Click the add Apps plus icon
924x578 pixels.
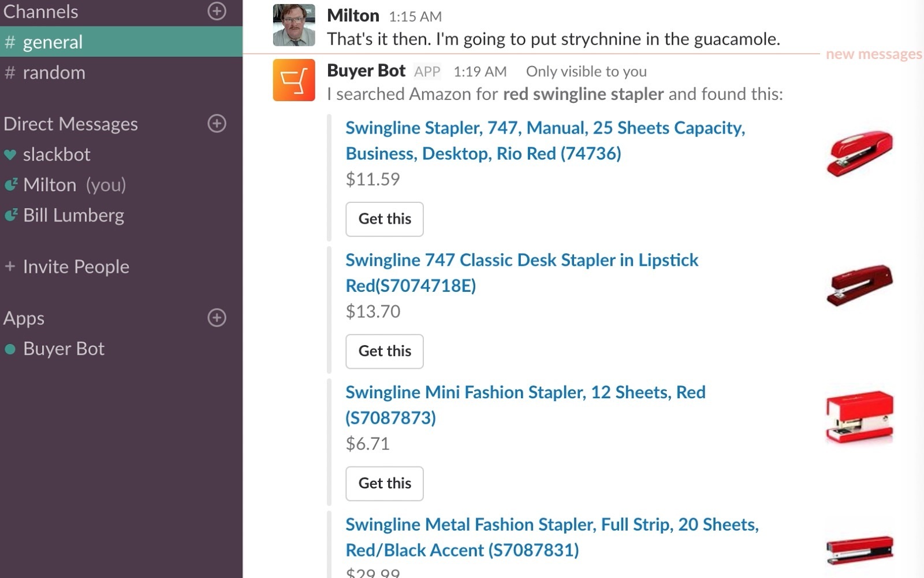(x=217, y=317)
